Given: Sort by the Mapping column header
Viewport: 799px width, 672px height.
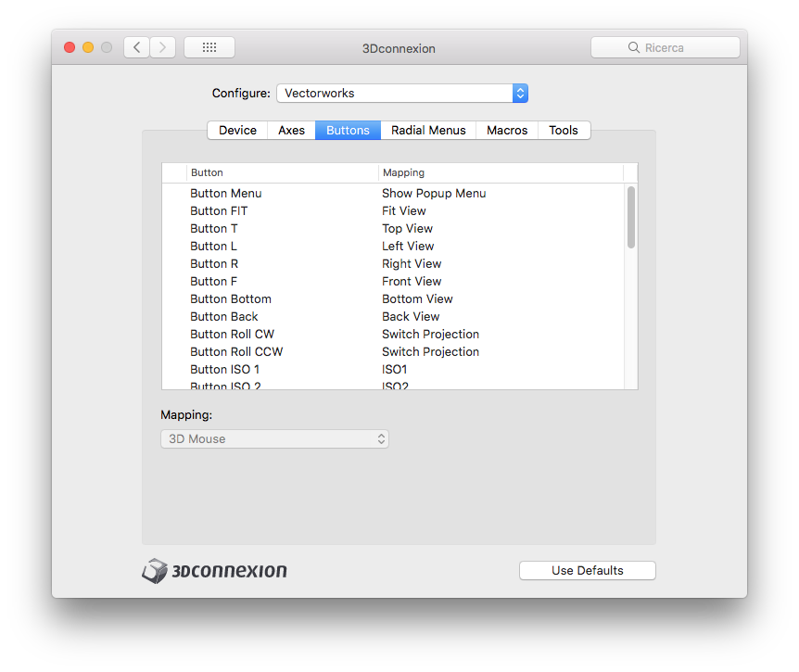Looking at the screenshot, I should pyautogui.click(x=501, y=172).
